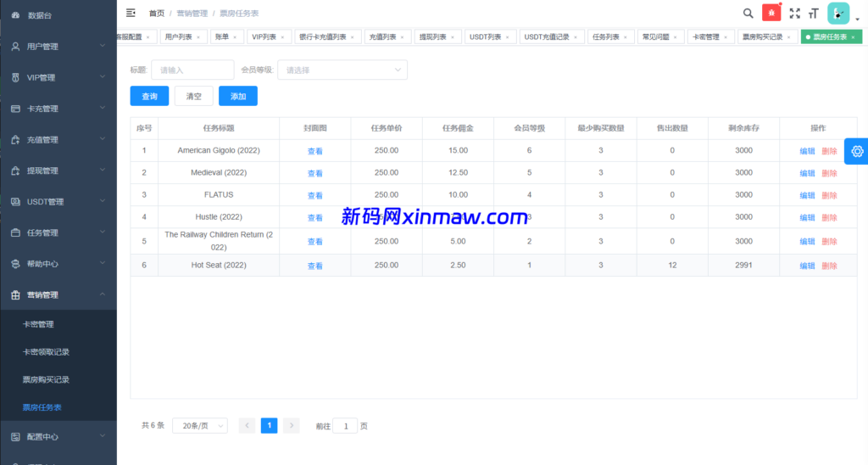Click the 提现管理 sidebar icon
This screenshot has width=868, height=465.
click(x=15, y=171)
